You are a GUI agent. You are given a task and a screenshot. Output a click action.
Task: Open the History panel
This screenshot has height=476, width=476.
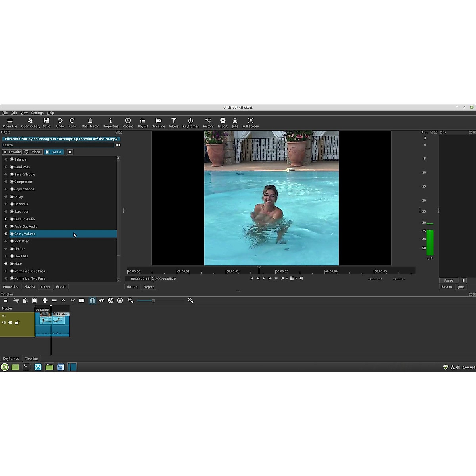tap(208, 123)
